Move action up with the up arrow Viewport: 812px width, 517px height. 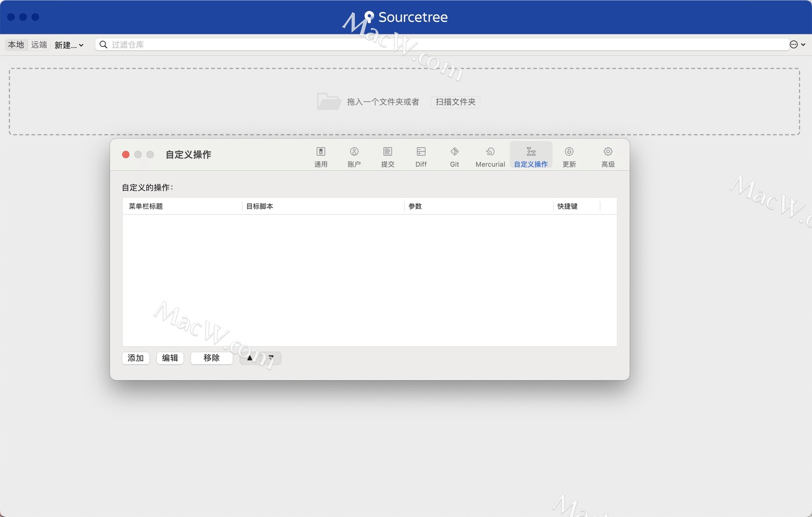250,358
